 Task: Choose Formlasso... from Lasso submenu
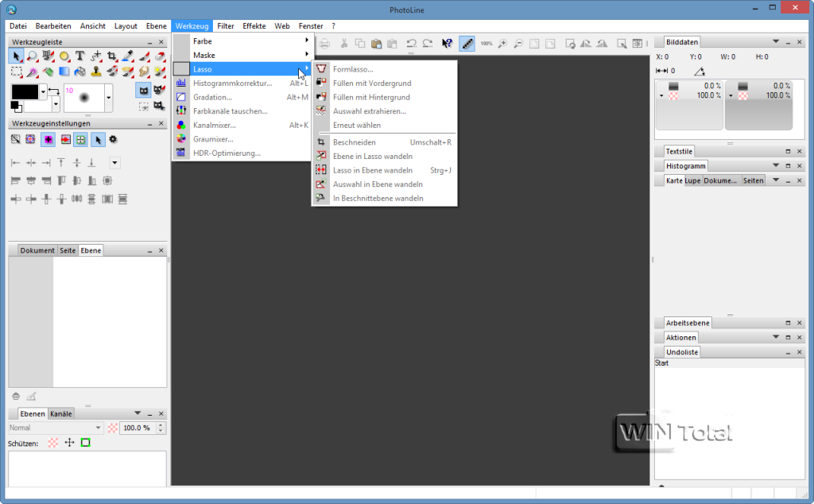[x=384, y=69]
